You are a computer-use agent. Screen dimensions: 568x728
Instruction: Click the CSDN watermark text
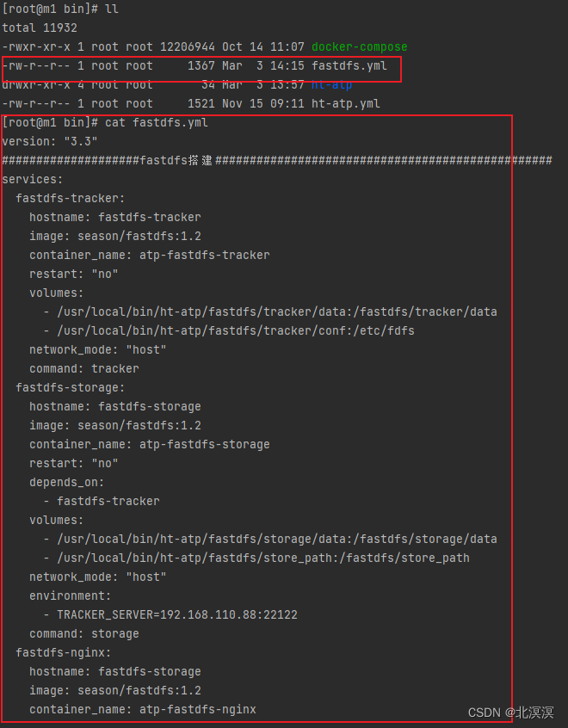tap(511, 713)
